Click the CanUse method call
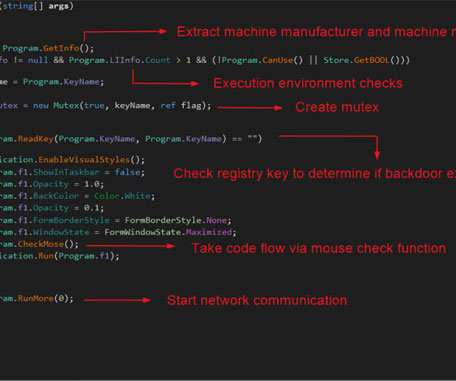 point(277,60)
